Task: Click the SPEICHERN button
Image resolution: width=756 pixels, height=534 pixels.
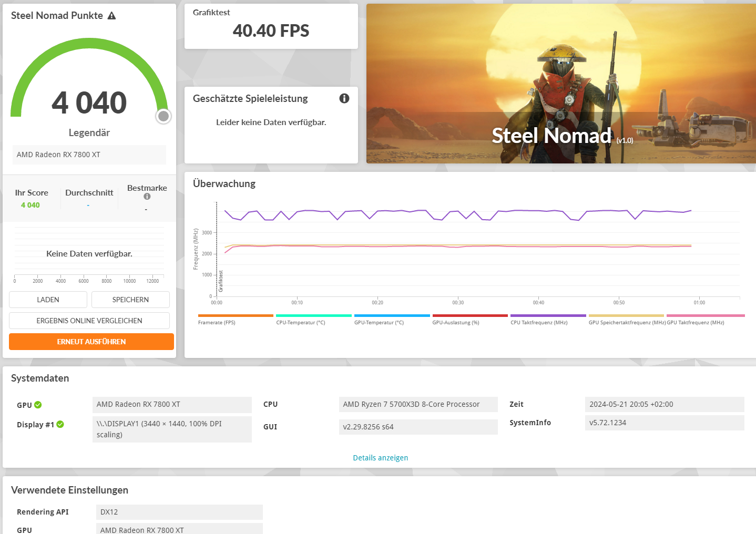Action: (x=130, y=300)
